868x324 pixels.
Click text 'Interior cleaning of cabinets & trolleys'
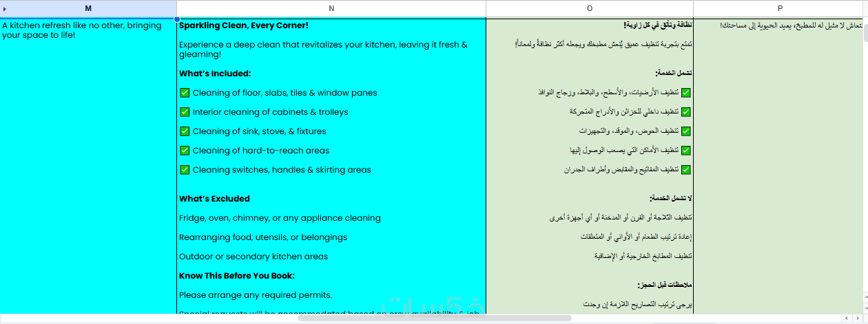(270, 112)
